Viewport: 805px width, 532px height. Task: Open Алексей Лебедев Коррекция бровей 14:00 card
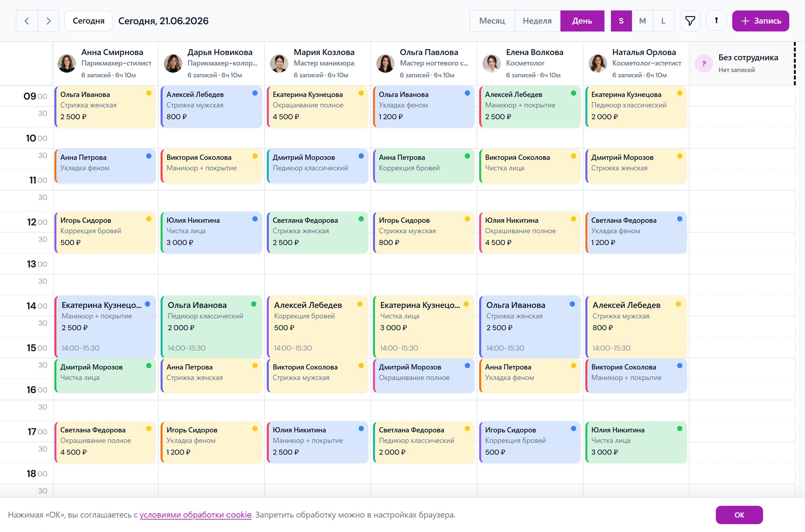coord(318,327)
